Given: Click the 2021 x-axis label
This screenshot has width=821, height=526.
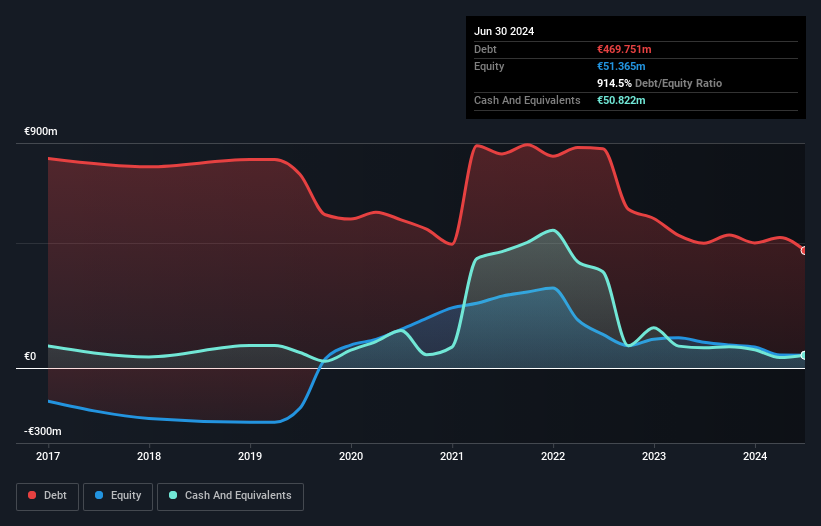Looking at the screenshot, I should [452, 456].
